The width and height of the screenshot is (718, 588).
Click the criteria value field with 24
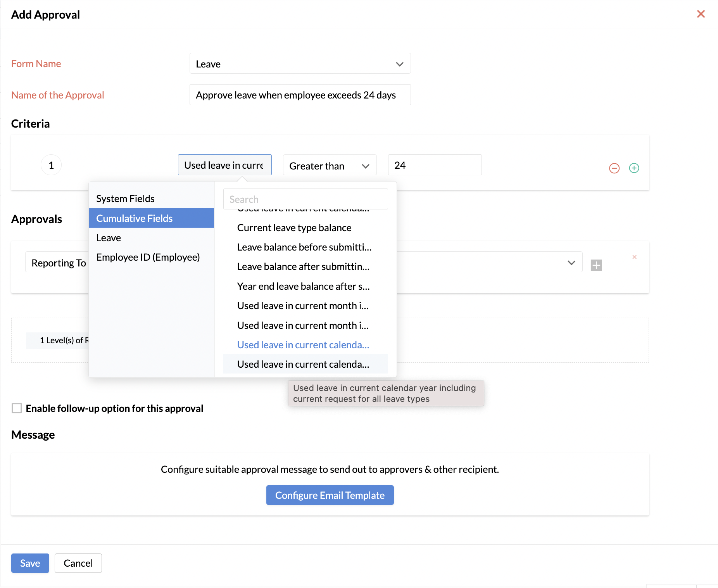click(x=435, y=165)
